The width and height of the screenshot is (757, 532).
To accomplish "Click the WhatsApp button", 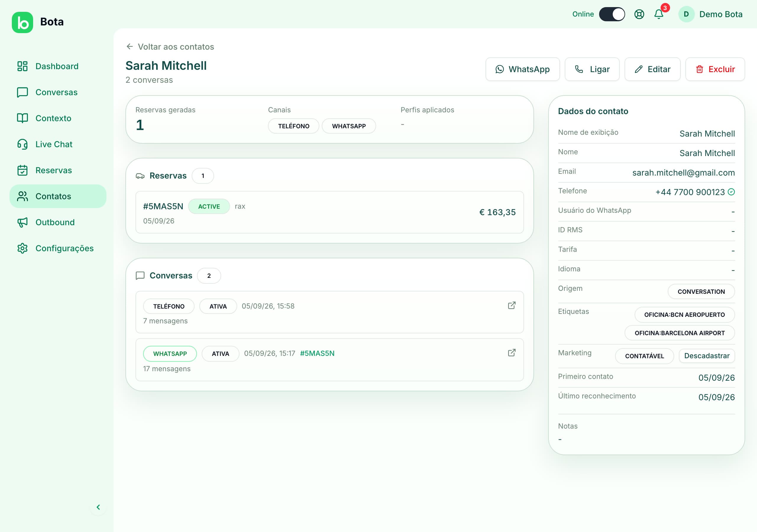I will point(523,69).
